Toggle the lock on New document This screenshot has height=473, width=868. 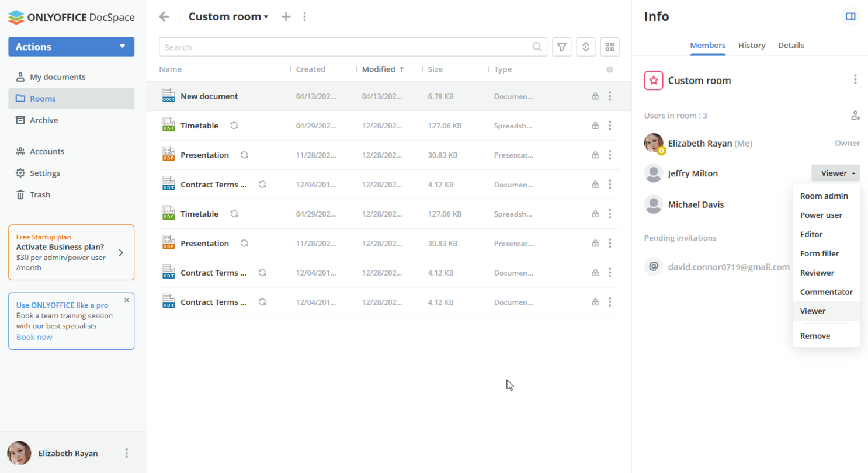click(x=595, y=96)
